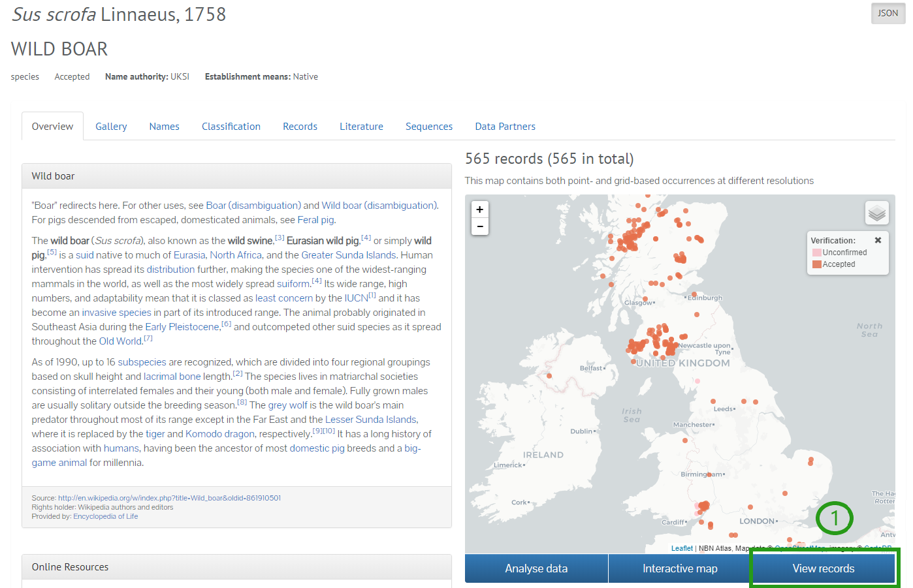This screenshot has width=913, height=588.
Task: Show the Literature tab
Action: pyautogui.click(x=361, y=127)
